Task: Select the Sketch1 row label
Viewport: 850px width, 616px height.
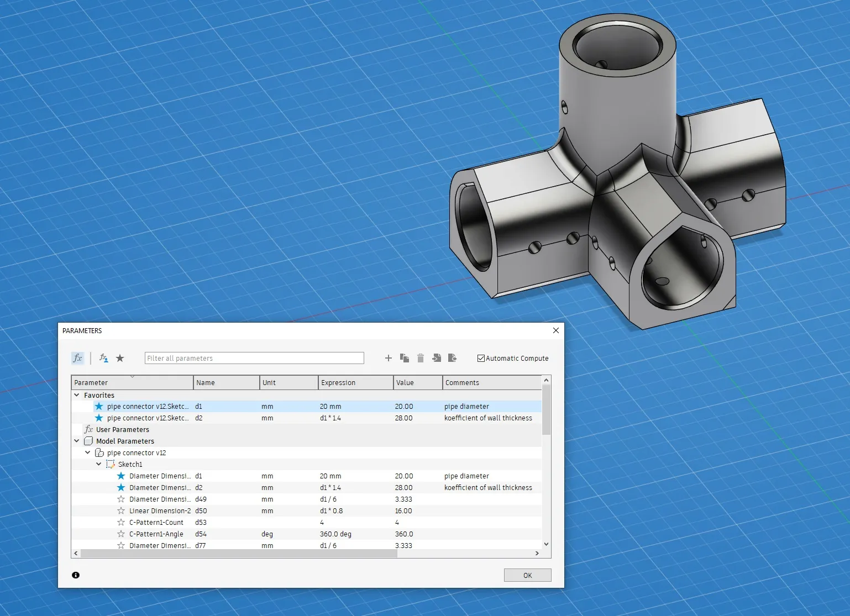Action: click(130, 464)
